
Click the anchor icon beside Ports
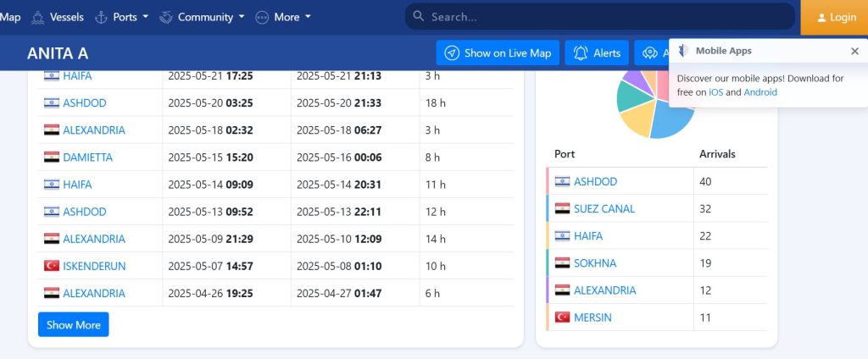101,17
